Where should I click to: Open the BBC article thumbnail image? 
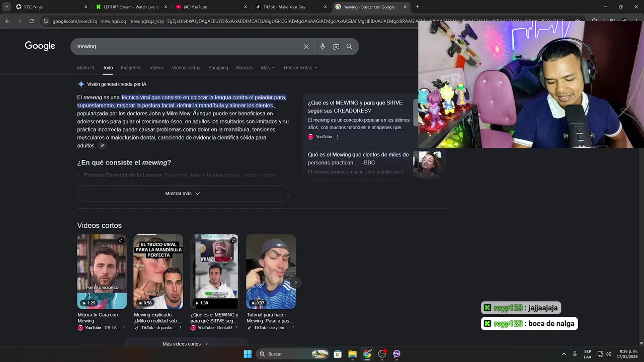coord(427,164)
